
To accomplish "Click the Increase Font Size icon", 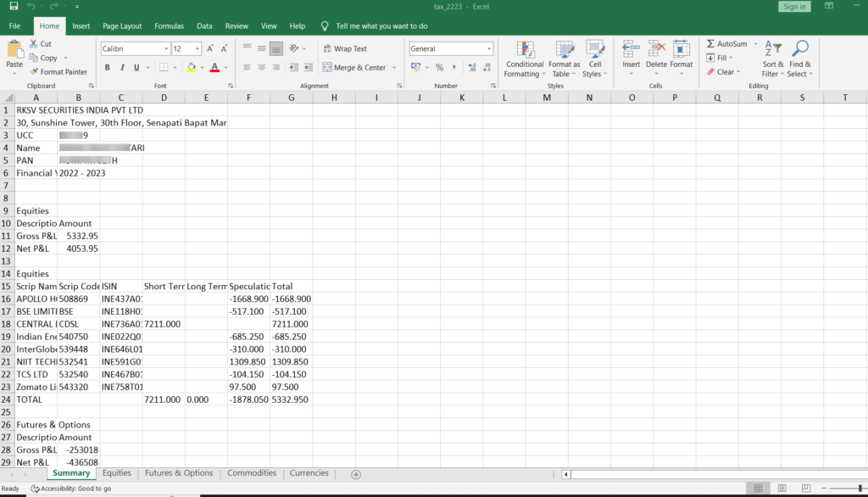I will (209, 48).
